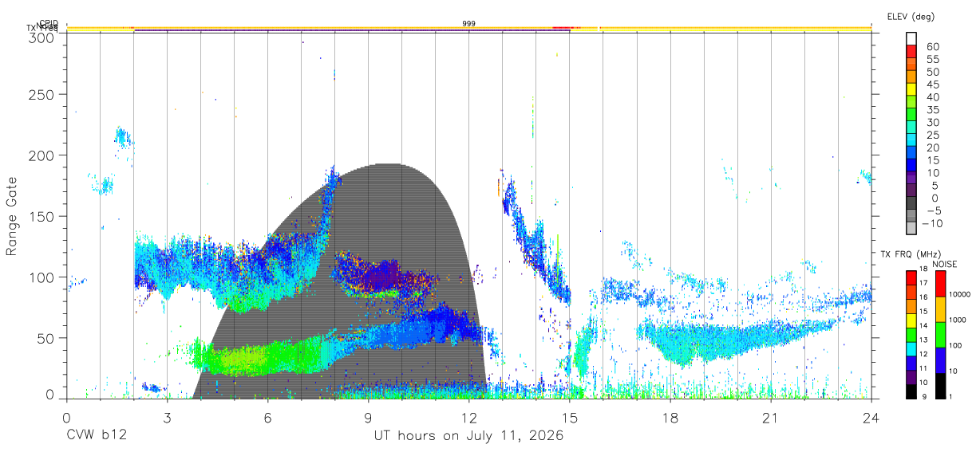
Task: Click the ELEV colorbar label 30
Action: pyautogui.click(x=932, y=122)
